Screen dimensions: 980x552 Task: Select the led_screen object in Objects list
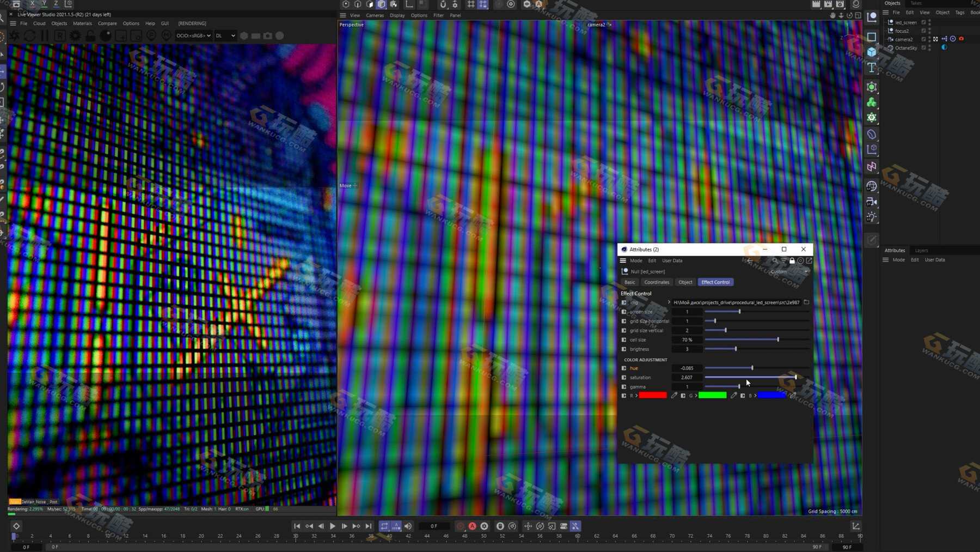tap(905, 22)
